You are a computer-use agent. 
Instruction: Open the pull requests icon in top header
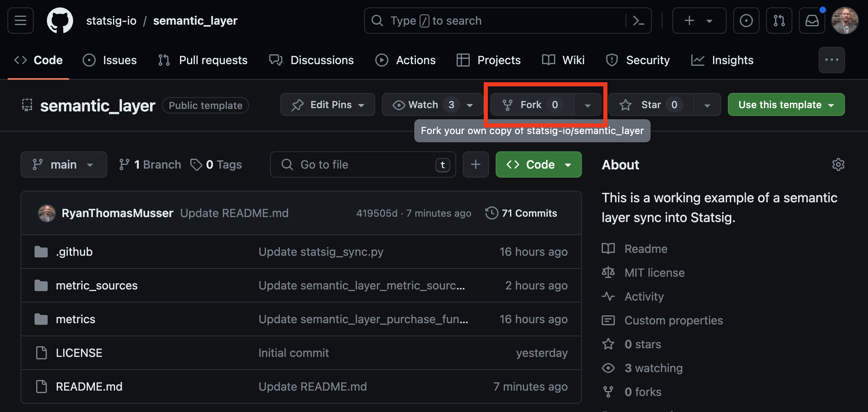pyautogui.click(x=779, y=21)
